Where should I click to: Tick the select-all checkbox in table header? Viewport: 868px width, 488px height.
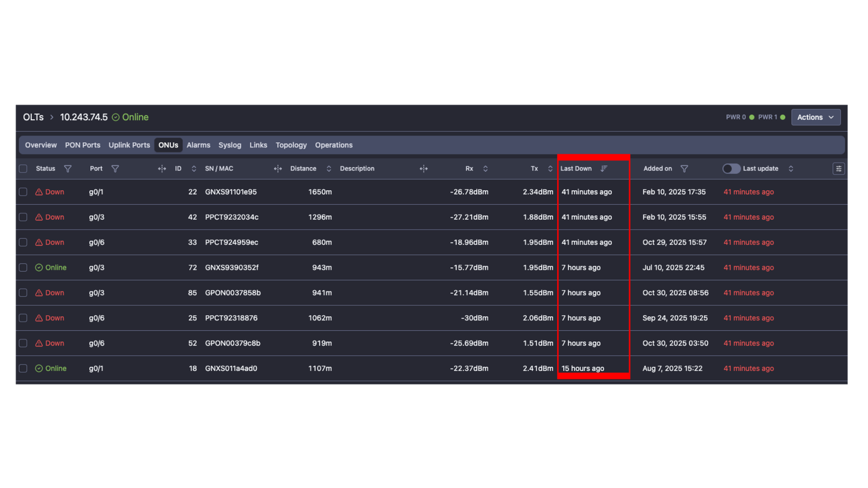pos(23,169)
